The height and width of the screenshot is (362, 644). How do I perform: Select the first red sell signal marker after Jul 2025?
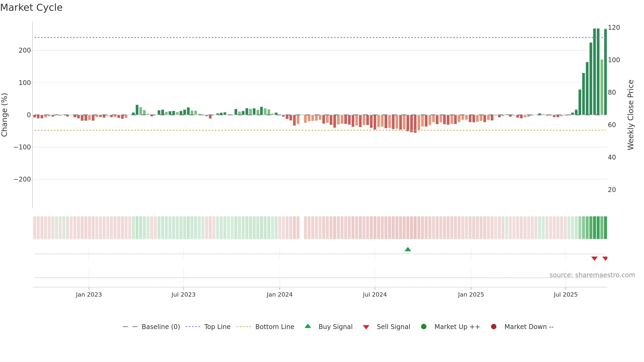coord(594,258)
